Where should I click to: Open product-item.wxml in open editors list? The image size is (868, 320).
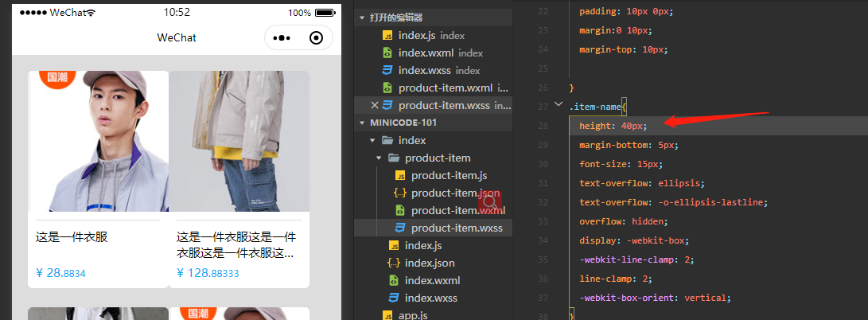[x=434, y=88]
